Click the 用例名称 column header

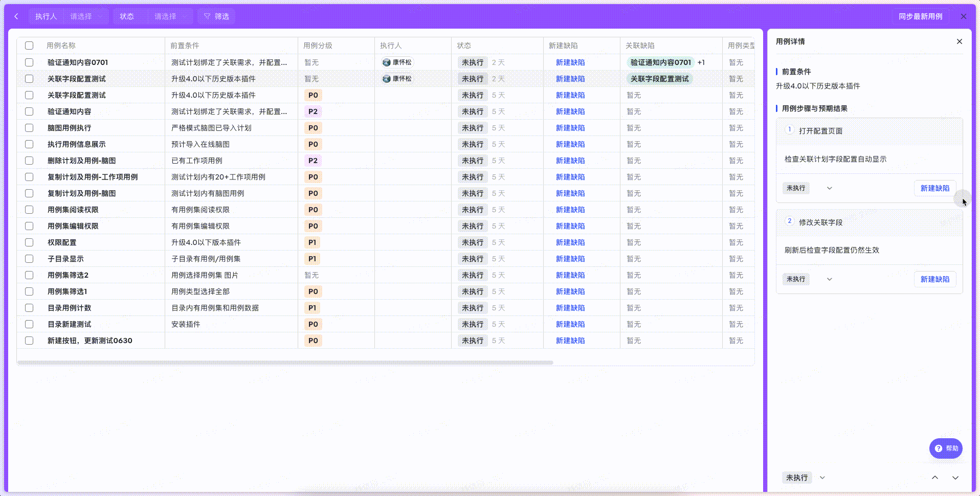[61, 46]
